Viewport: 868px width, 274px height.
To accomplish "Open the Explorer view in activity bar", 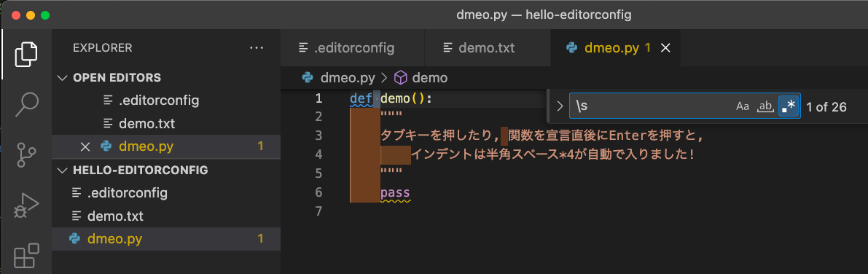I will coord(26,54).
